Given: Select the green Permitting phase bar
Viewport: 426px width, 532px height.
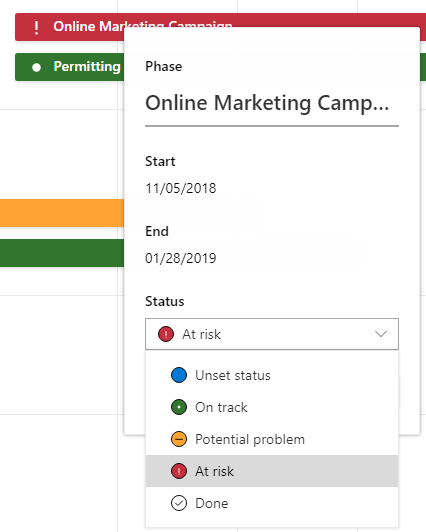Looking at the screenshot, I should [70, 67].
